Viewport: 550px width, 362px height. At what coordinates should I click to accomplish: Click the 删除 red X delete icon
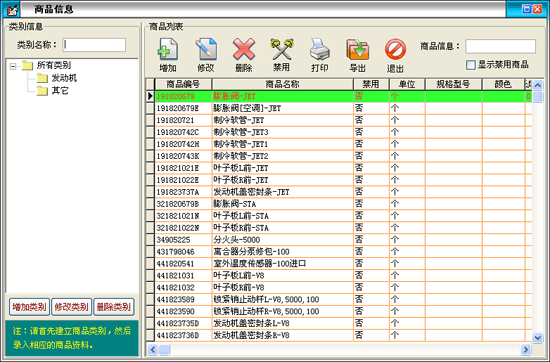pos(244,49)
